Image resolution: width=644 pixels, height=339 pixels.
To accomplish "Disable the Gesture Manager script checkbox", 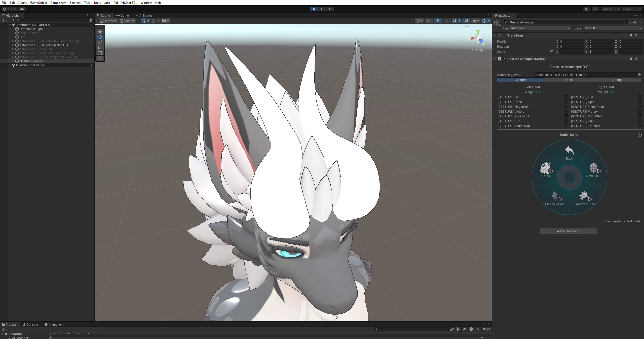I will click(x=504, y=59).
